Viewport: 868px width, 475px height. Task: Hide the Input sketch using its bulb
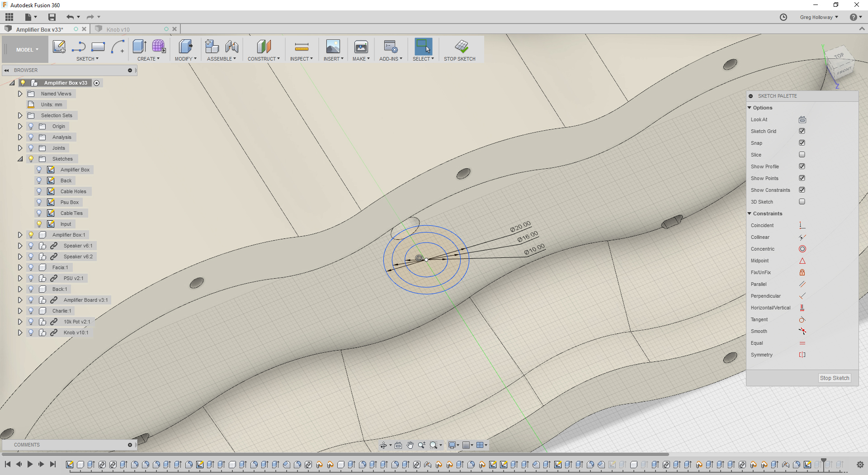coord(39,224)
